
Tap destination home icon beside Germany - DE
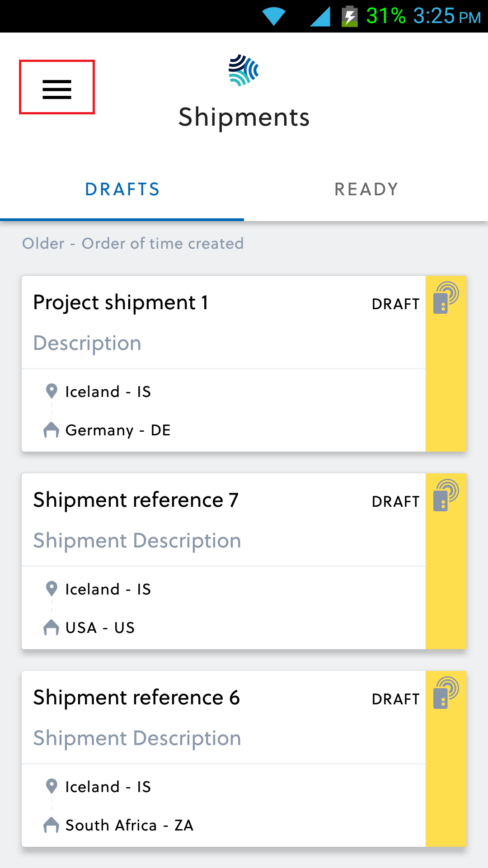click(x=51, y=430)
